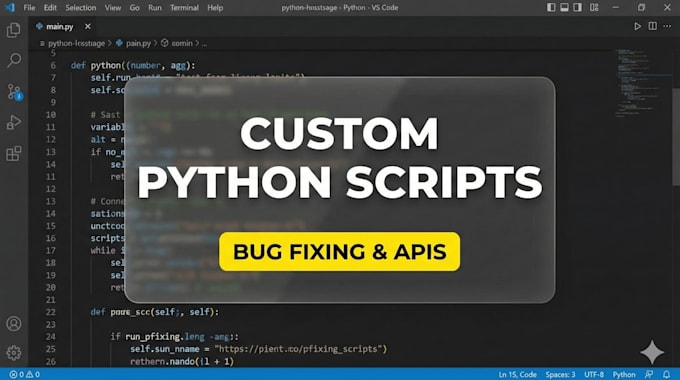
Task: Change the UTF-8 file encoding
Action: click(x=594, y=374)
